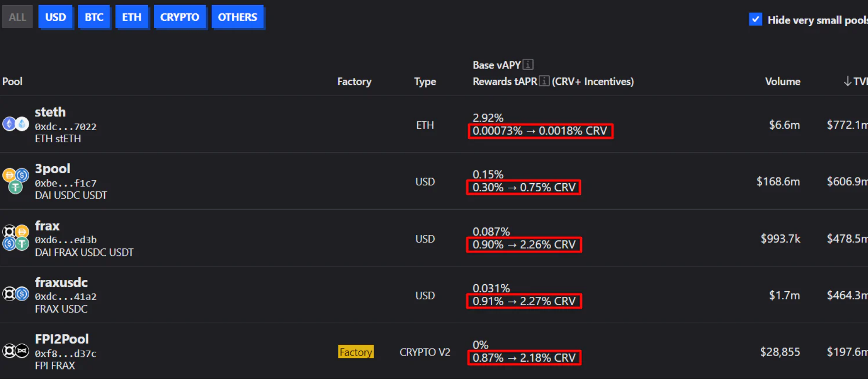
Task: Click the FPI2Pool token icons
Action: 16,351
